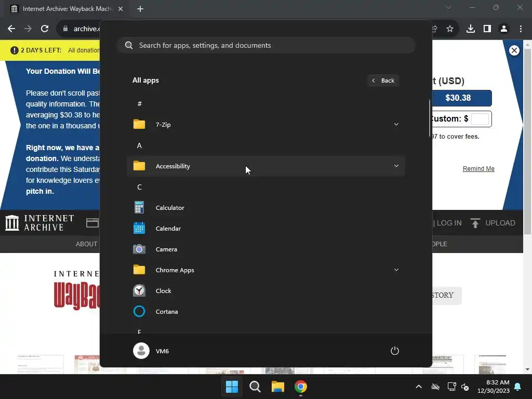Open the 7-Zip folder
Image resolution: width=532 pixels, height=399 pixels.
pyautogui.click(x=265, y=125)
